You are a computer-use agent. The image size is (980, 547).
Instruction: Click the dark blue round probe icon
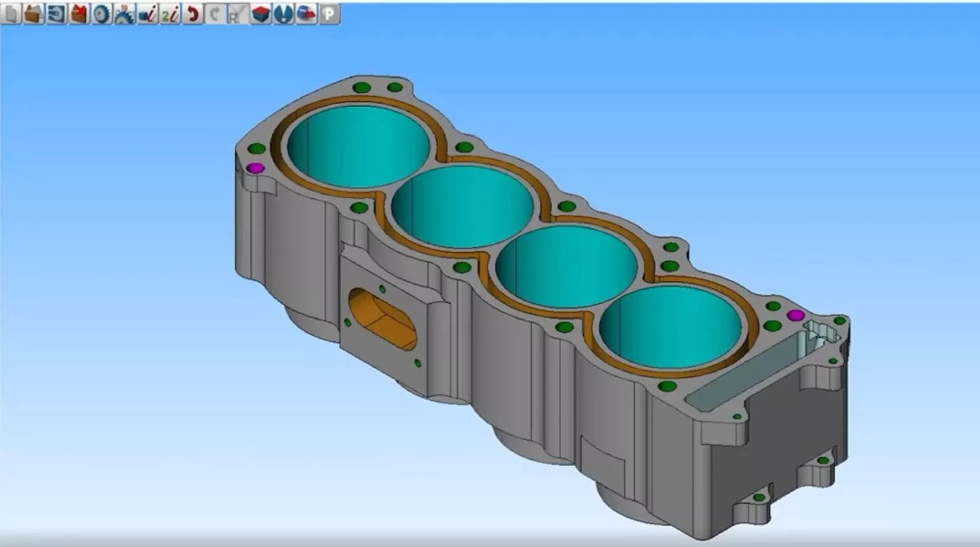284,14
